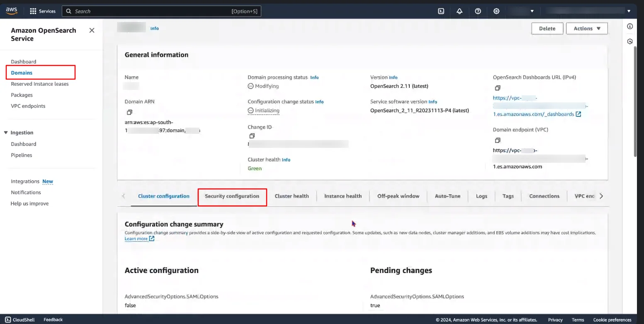Open Pipelines under Ingestion

pos(22,155)
